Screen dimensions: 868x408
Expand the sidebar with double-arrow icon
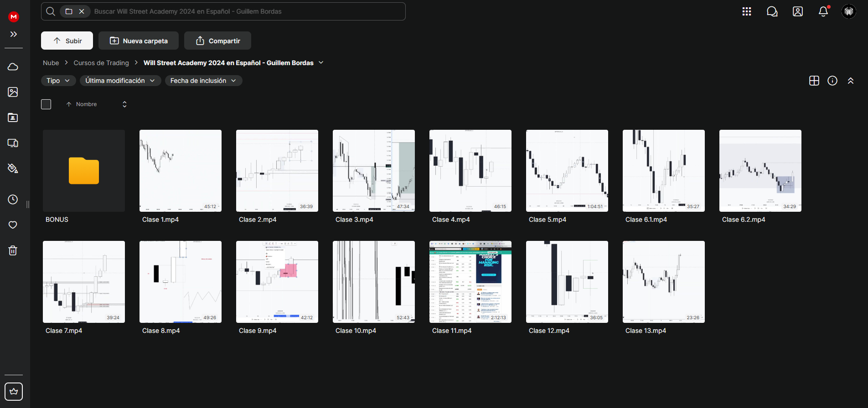coord(14,34)
